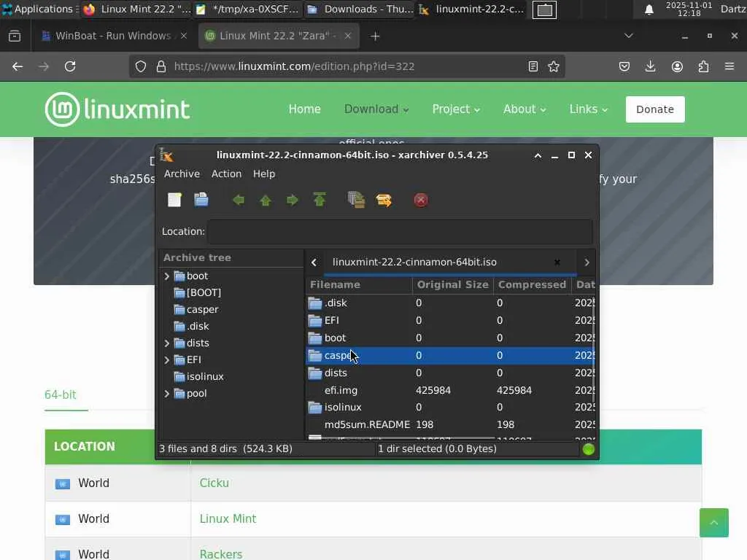Select [BOOT] in the Archive tree
Viewport: 747px width, 560px height.
click(204, 293)
